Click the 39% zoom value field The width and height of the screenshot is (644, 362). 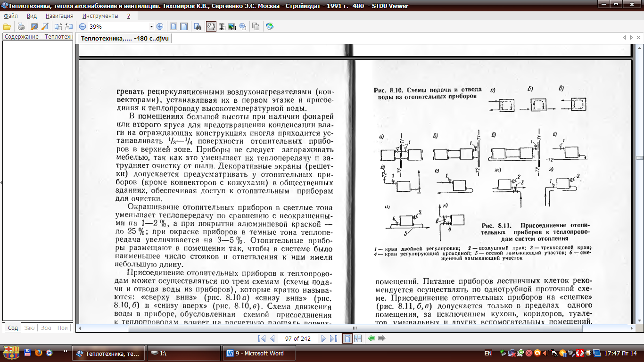[x=118, y=27]
